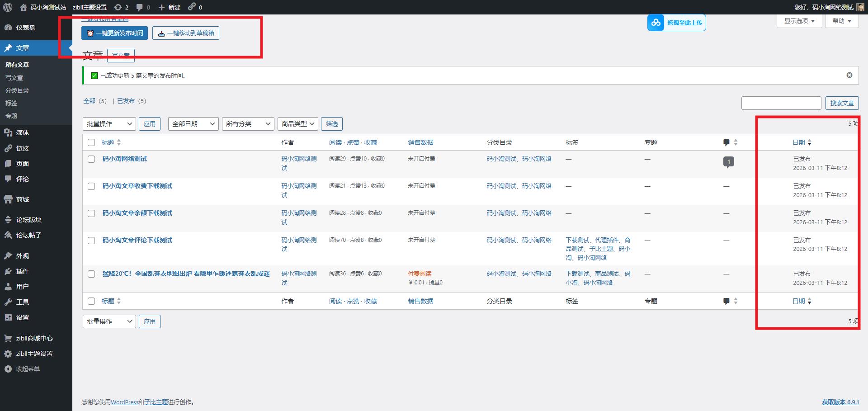Expand the 所有分类 category dropdown
The width and height of the screenshot is (868, 411).
(248, 124)
